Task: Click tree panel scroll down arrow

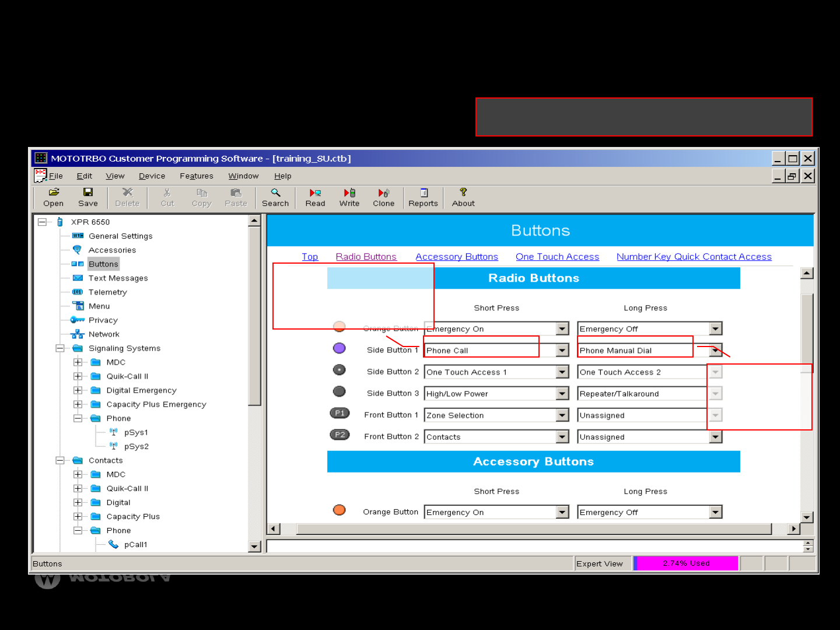Action: coord(254,547)
